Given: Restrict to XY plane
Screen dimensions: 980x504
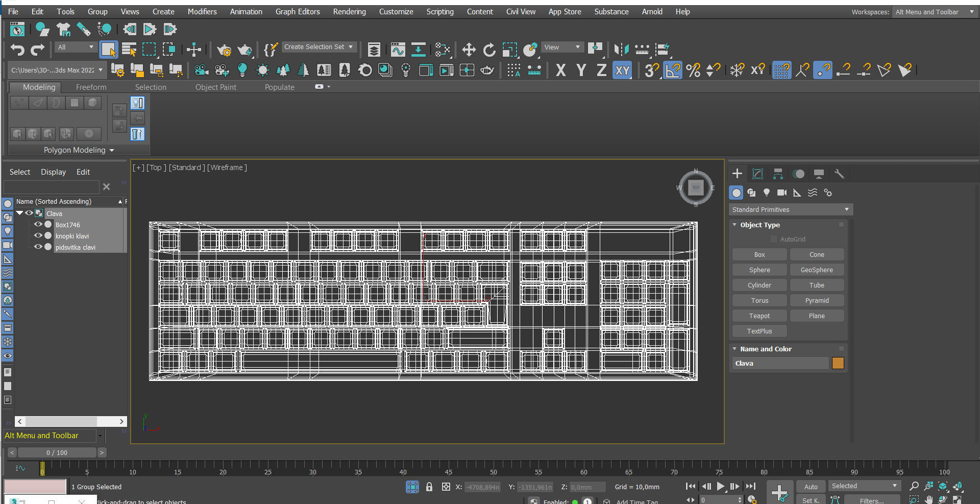Looking at the screenshot, I should [622, 70].
